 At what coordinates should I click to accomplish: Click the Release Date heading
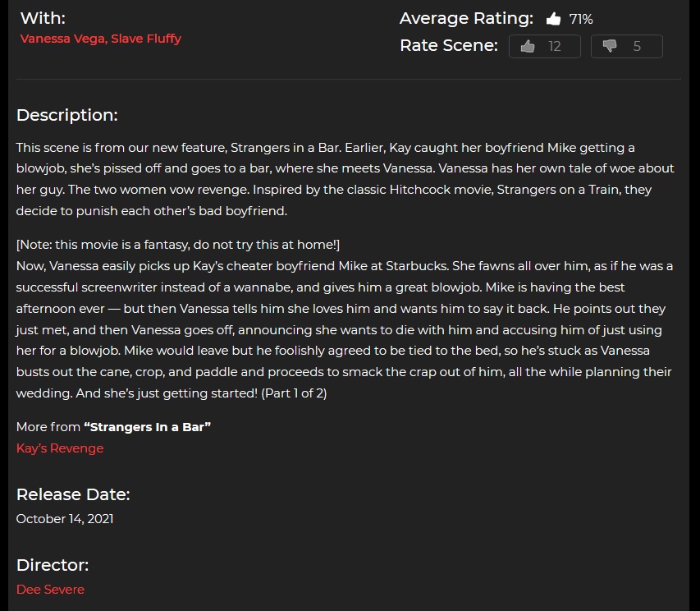[x=73, y=494]
